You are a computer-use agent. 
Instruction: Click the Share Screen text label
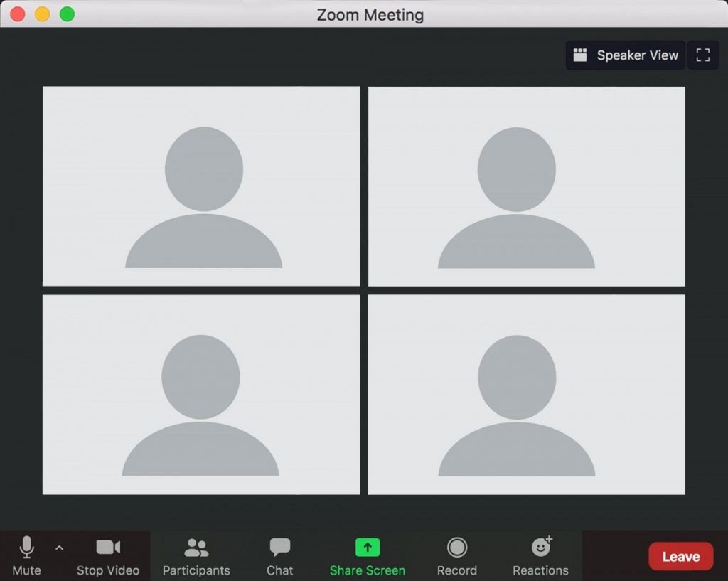[x=367, y=570]
